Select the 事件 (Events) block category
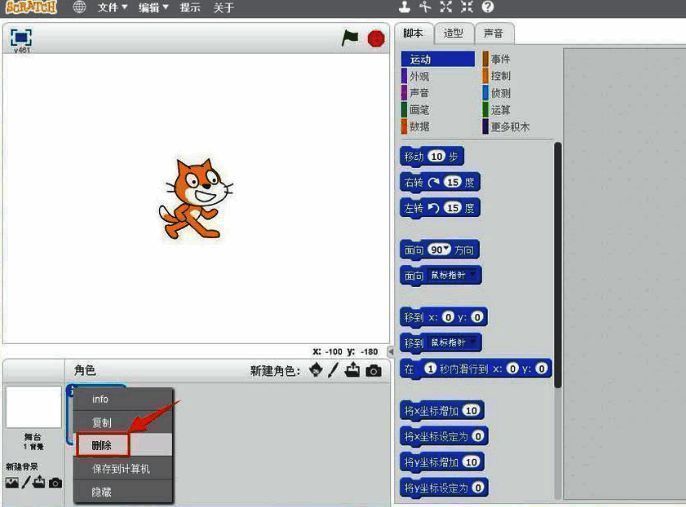Screen dimensions: 686x507 [500, 60]
